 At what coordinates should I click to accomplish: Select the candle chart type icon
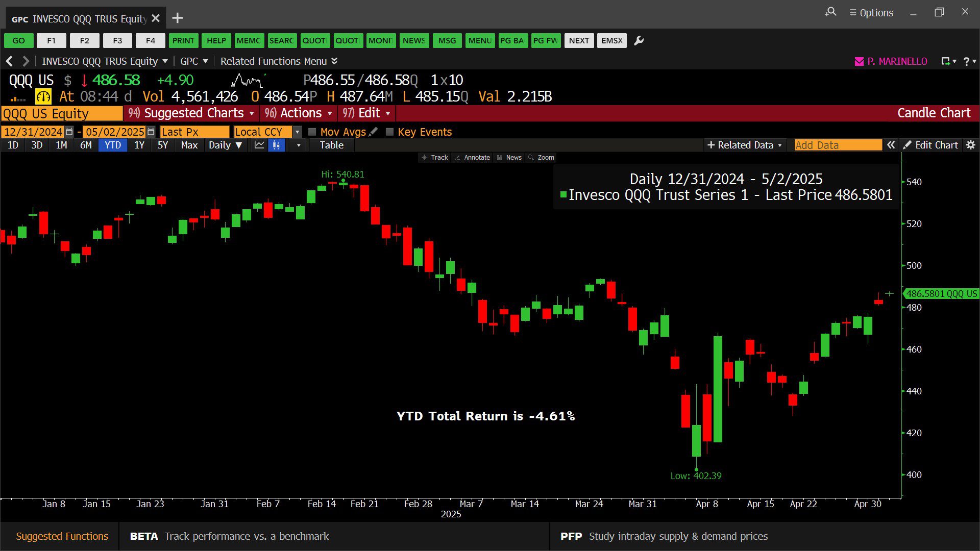pyautogui.click(x=276, y=145)
